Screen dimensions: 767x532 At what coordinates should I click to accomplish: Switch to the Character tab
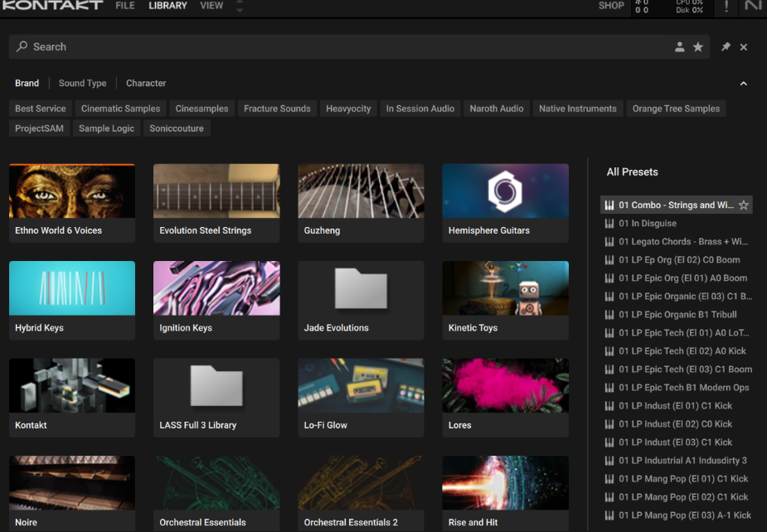(146, 83)
